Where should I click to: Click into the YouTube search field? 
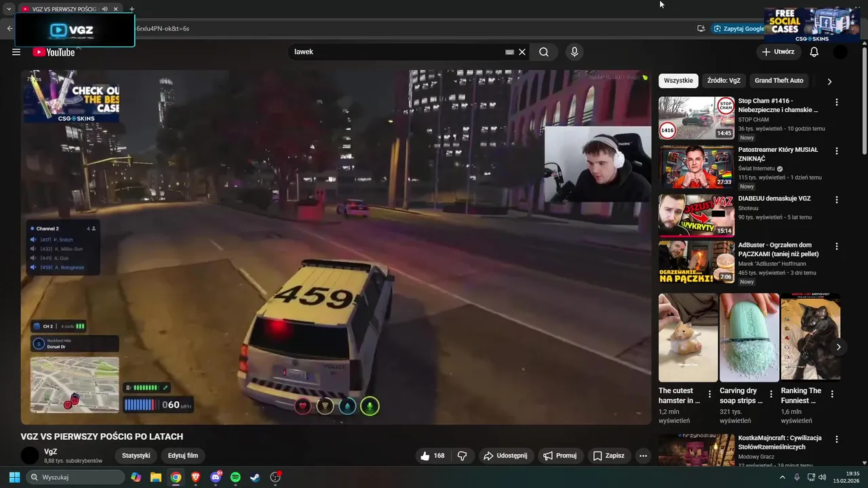pos(397,52)
